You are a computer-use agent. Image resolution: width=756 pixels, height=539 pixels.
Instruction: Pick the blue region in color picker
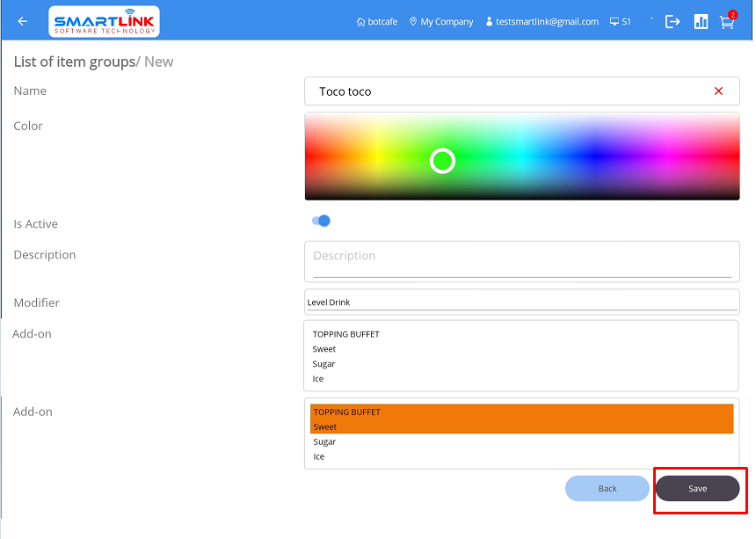point(598,154)
